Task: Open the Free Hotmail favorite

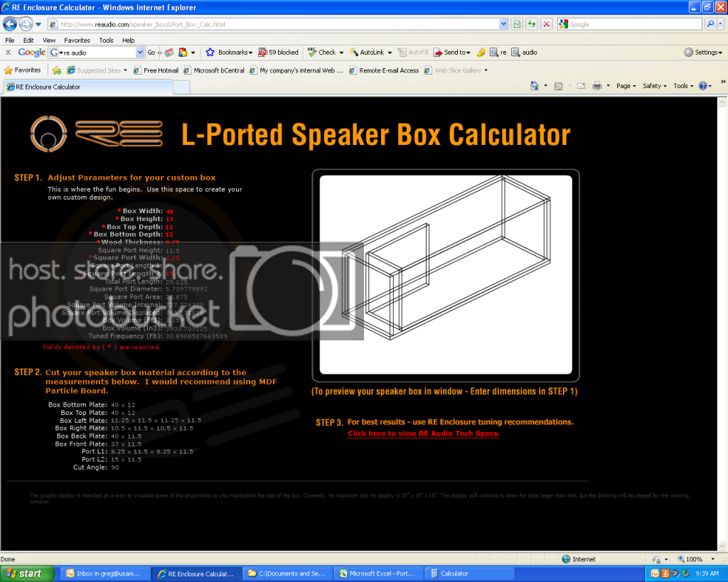Action: pyautogui.click(x=156, y=70)
